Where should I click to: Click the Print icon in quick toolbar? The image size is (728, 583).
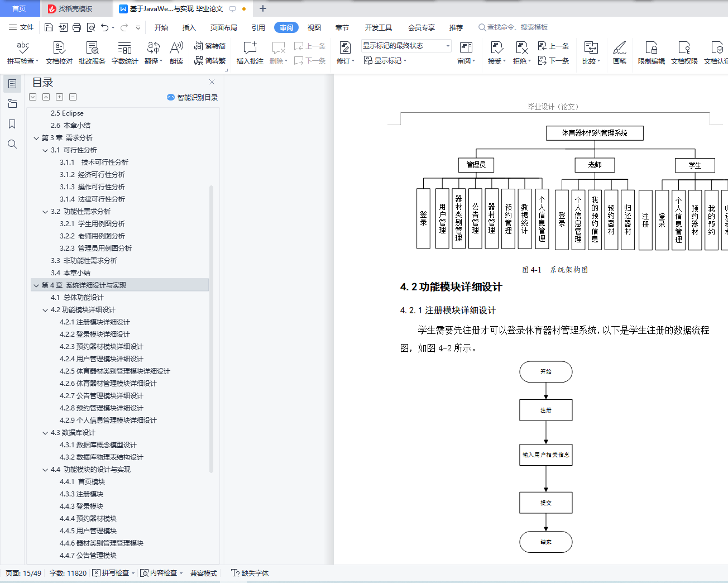(76, 27)
